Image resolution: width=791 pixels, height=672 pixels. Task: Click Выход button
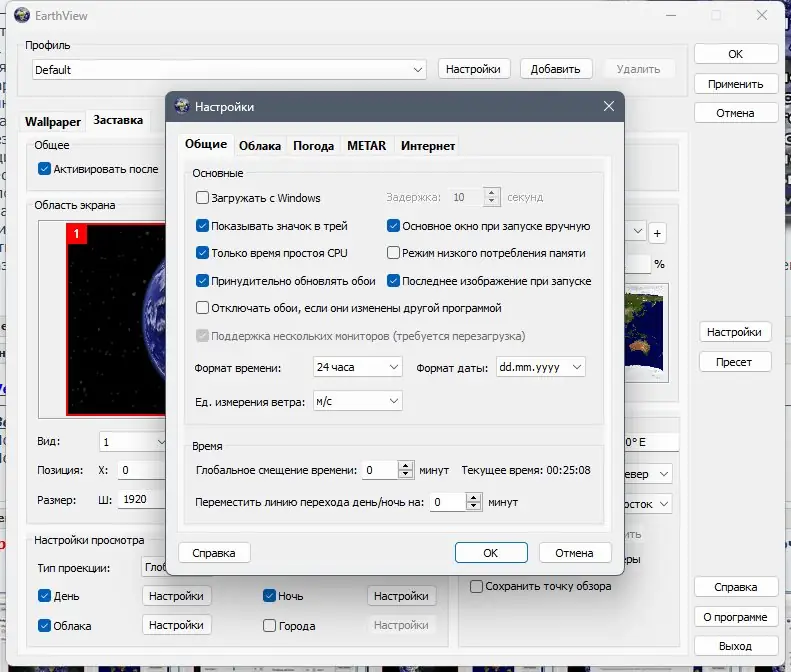point(736,646)
